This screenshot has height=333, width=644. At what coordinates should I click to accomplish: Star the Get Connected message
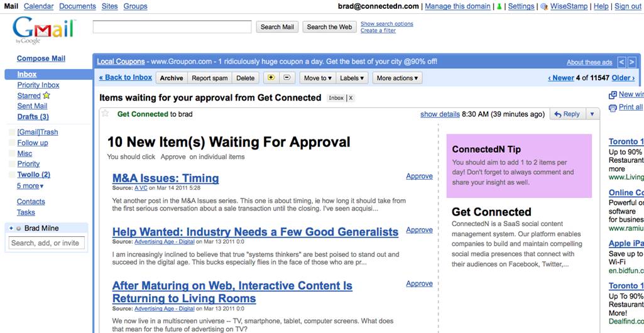pyautogui.click(x=105, y=113)
